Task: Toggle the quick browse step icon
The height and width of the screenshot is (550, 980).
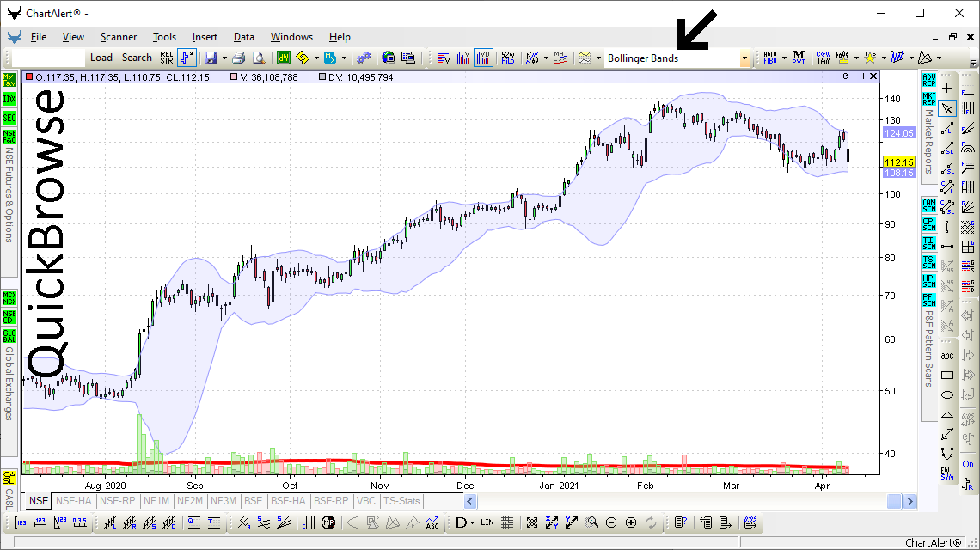Action: click(187, 58)
